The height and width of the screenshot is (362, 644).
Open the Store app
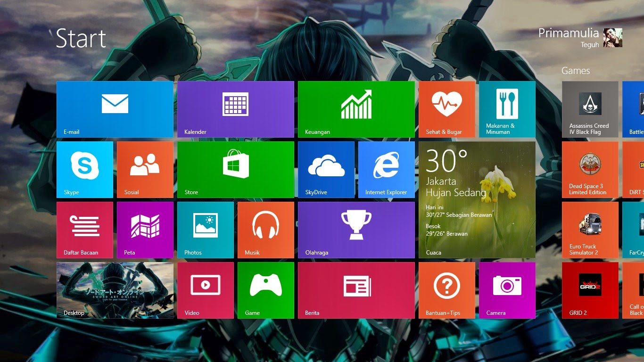pyautogui.click(x=236, y=170)
